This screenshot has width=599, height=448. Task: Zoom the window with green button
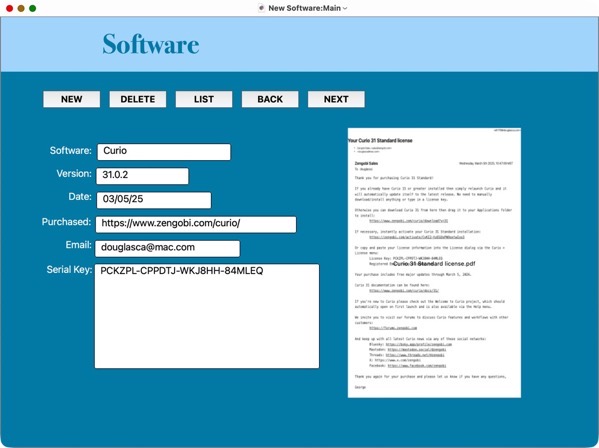click(33, 8)
